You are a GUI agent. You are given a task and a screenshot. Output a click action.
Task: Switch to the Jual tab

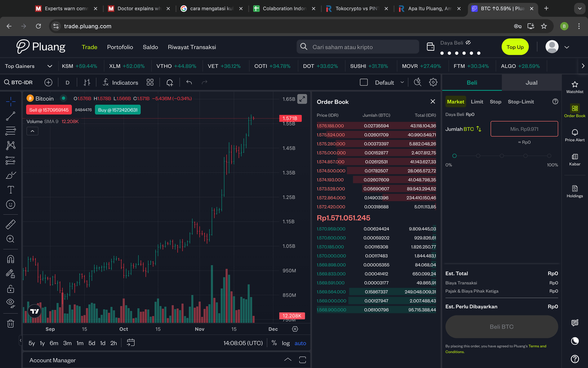(531, 83)
